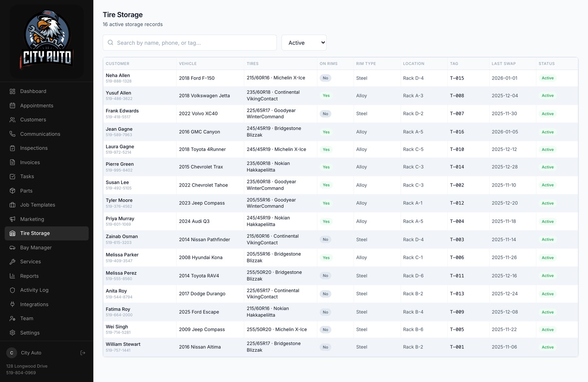Open the Active status filter dropdown
This screenshot has width=588, height=382.
click(304, 43)
